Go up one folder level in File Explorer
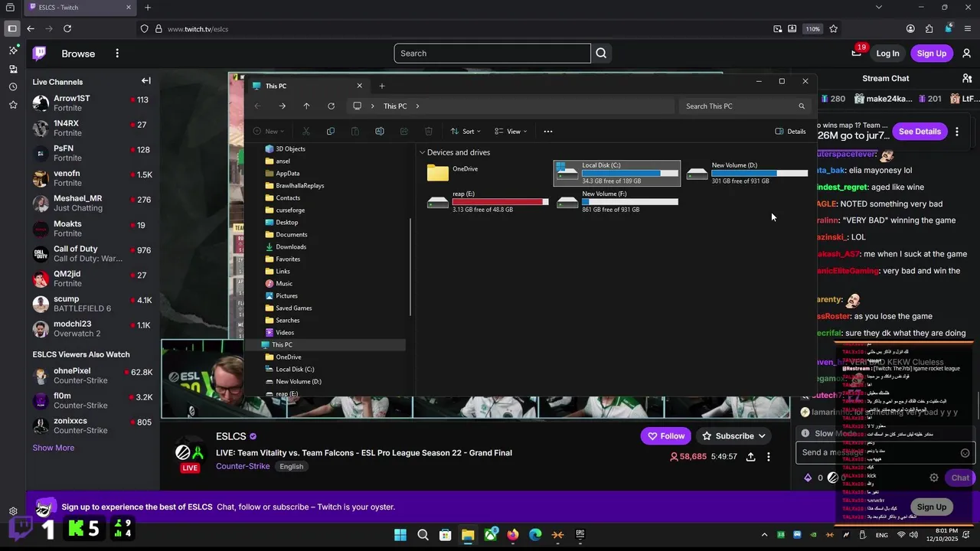This screenshot has height=551, width=980. coord(306,106)
